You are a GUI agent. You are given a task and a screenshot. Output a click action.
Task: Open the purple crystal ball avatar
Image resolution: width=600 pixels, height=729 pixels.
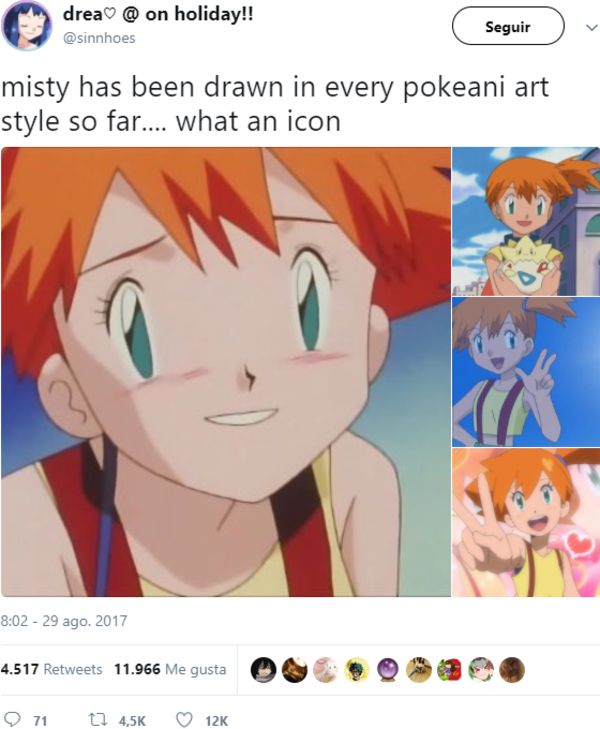[x=388, y=670]
